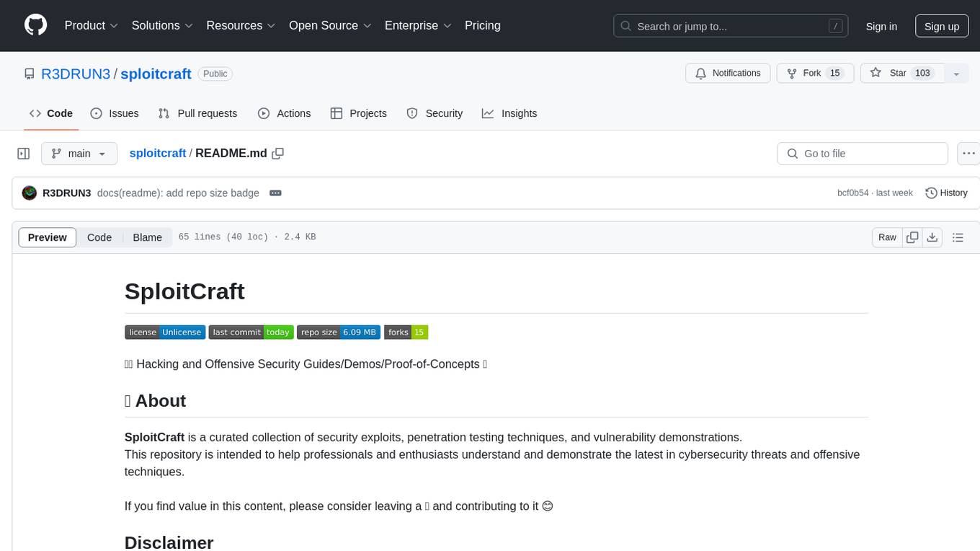This screenshot has height=551, width=980.
Task: Open the main branch selector
Action: (x=79, y=154)
